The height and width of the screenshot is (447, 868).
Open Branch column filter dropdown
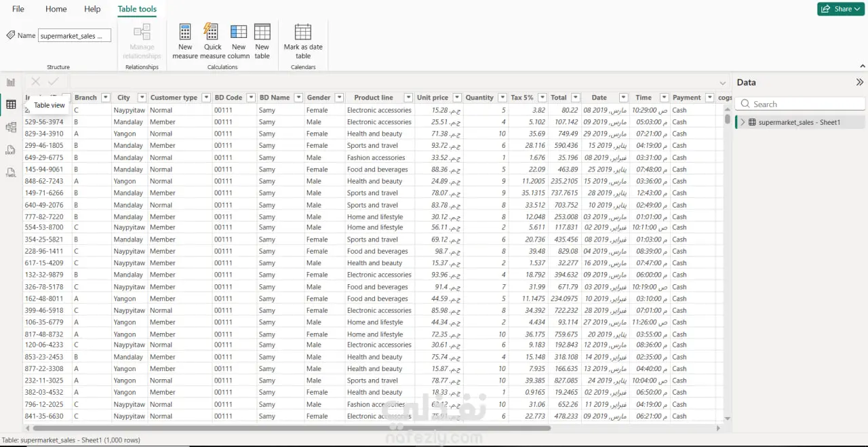pos(105,98)
